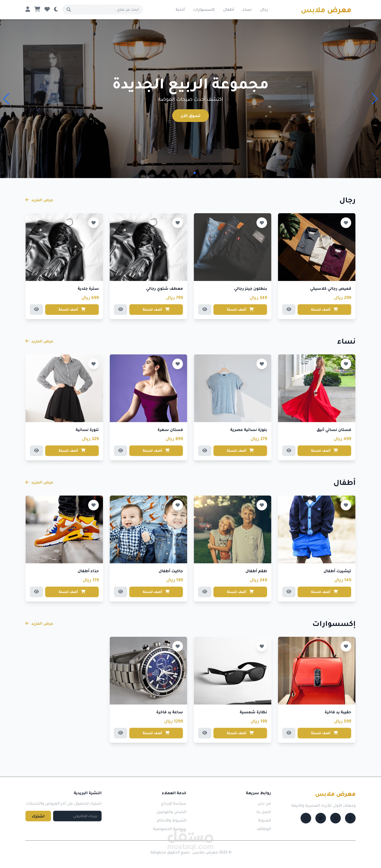Image resolution: width=381 pixels, height=868 pixels.
Task: Go to previous hero slide arrow
Action: (6, 99)
